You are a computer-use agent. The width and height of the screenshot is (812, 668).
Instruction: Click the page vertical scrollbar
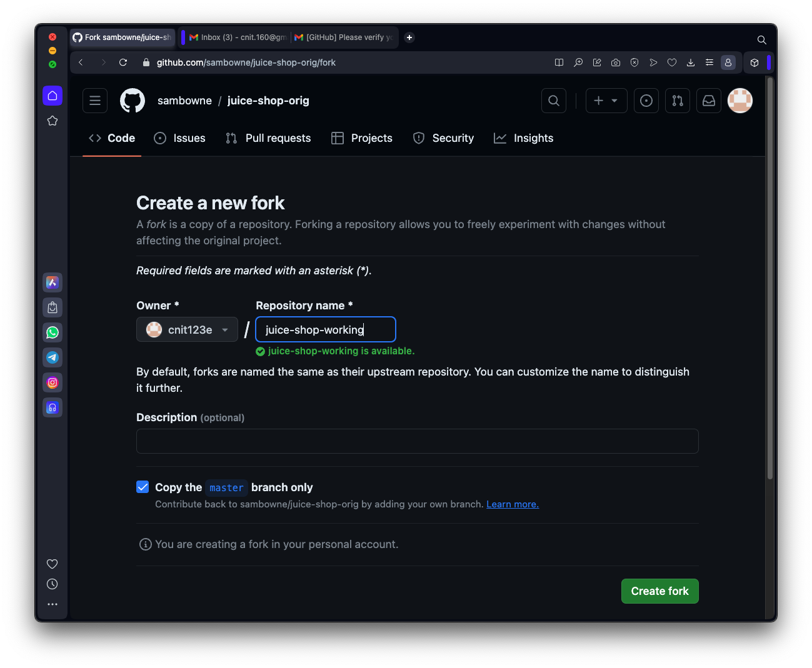pyautogui.click(x=770, y=278)
